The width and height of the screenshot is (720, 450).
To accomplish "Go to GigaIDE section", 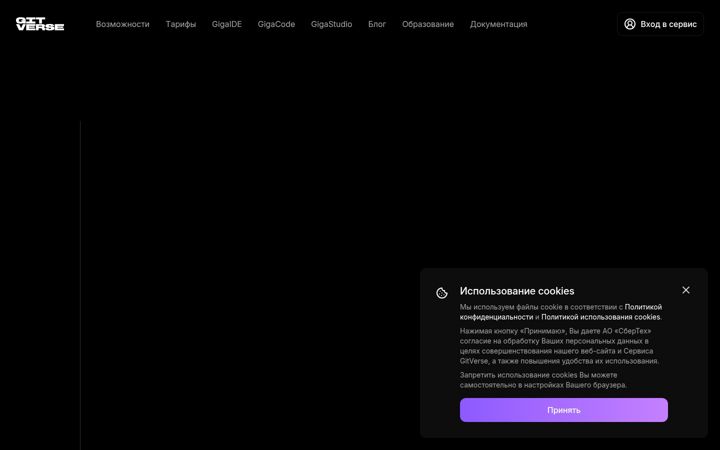I will (227, 24).
